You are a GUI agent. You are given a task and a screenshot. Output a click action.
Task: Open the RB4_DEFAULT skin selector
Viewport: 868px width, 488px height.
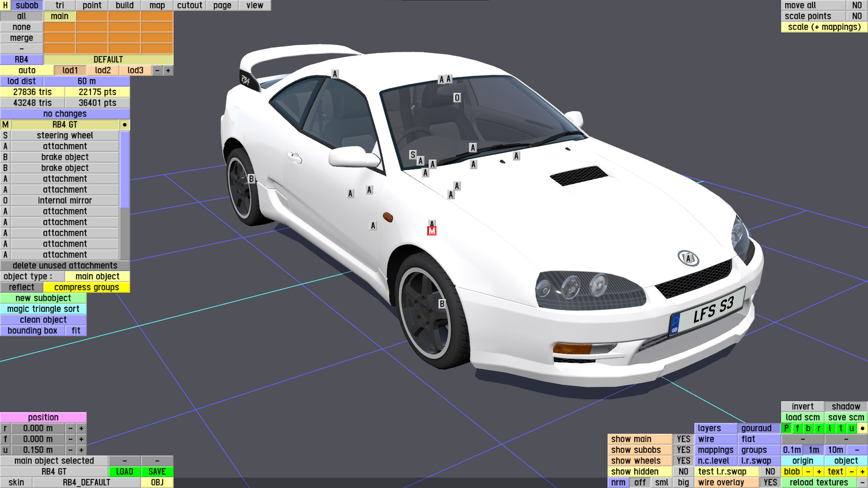(x=86, y=483)
